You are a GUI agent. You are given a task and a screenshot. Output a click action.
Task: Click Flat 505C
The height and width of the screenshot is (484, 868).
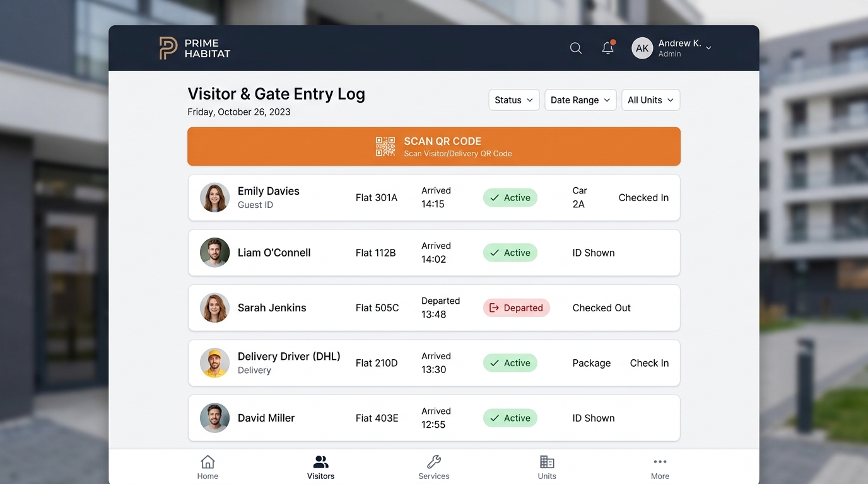(377, 308)
